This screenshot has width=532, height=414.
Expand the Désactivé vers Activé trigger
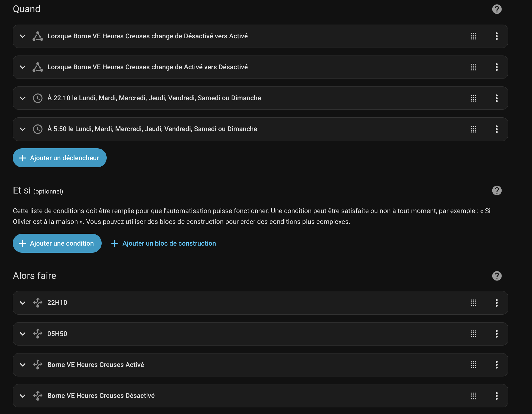(x=23, y=36)
